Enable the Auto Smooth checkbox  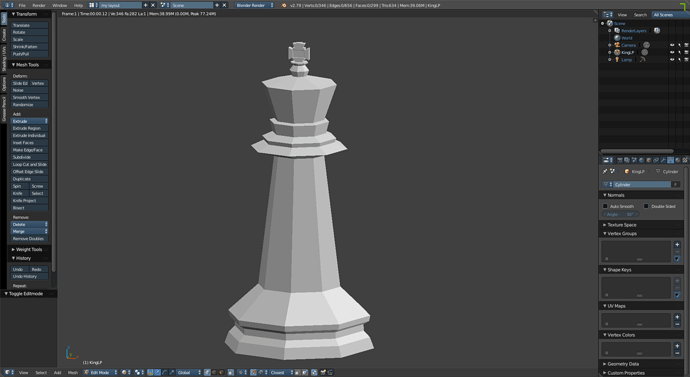pos(605,206)
